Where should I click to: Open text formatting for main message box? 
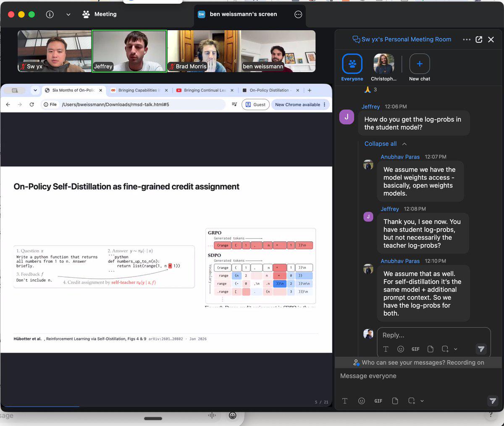[x=345, y=401]
